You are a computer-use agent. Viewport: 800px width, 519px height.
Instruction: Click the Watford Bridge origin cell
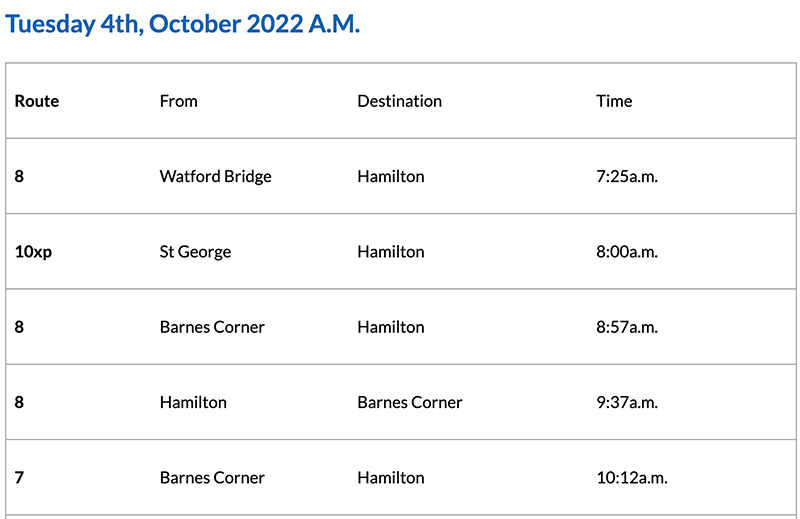click(215, 176)
